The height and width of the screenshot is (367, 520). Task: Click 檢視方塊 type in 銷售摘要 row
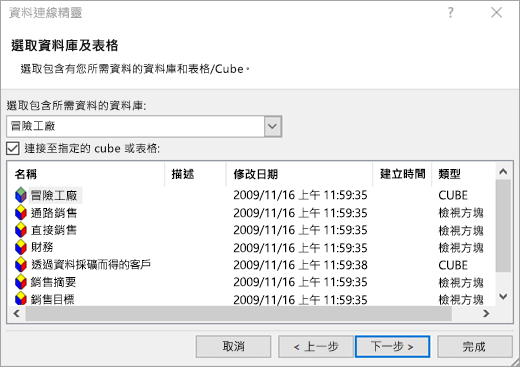coord(461,283)
